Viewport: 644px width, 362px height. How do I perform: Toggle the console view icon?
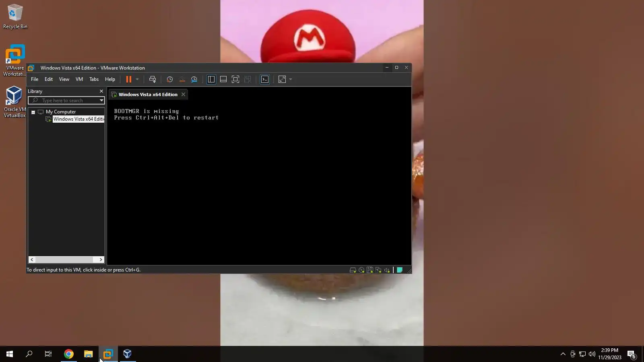tap(265, 79)
